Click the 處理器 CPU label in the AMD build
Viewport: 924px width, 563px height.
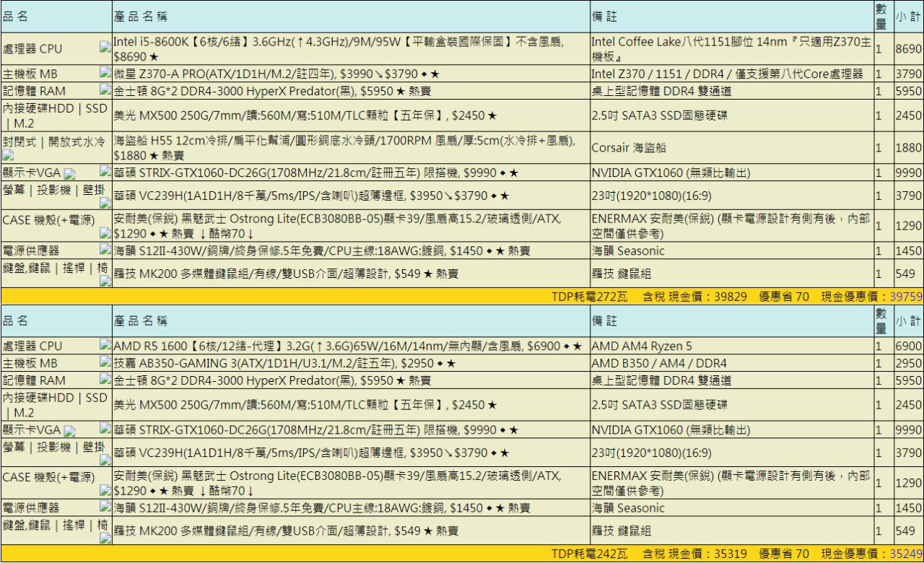(x=32, y=346)
